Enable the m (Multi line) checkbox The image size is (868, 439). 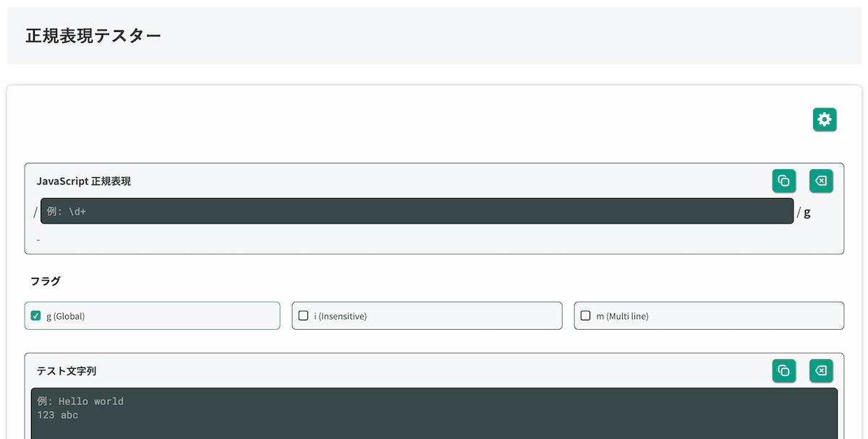coord(586,315)
